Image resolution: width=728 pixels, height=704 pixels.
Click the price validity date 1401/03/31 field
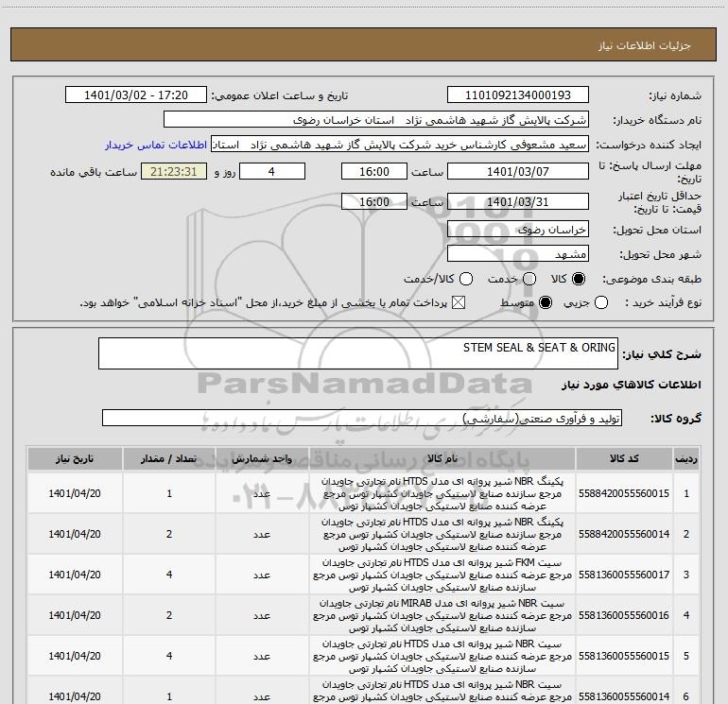517,202
